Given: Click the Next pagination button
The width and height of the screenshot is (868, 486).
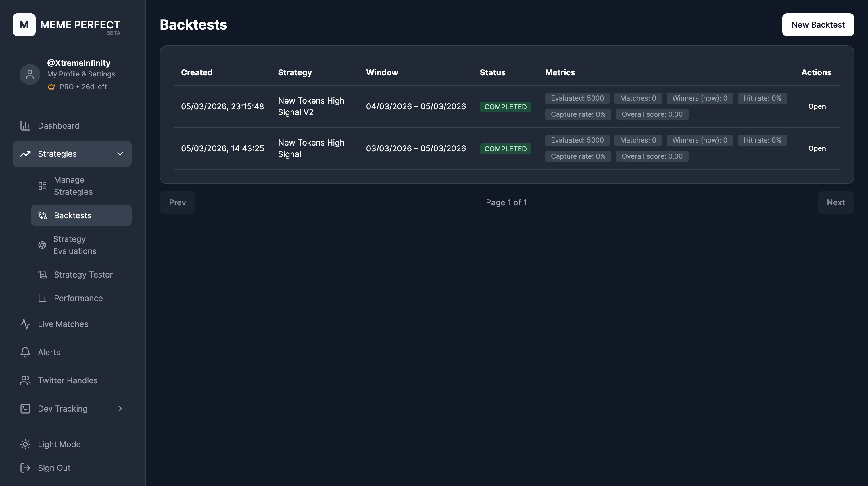Looking at the screenshot, I should click(836, 202).
